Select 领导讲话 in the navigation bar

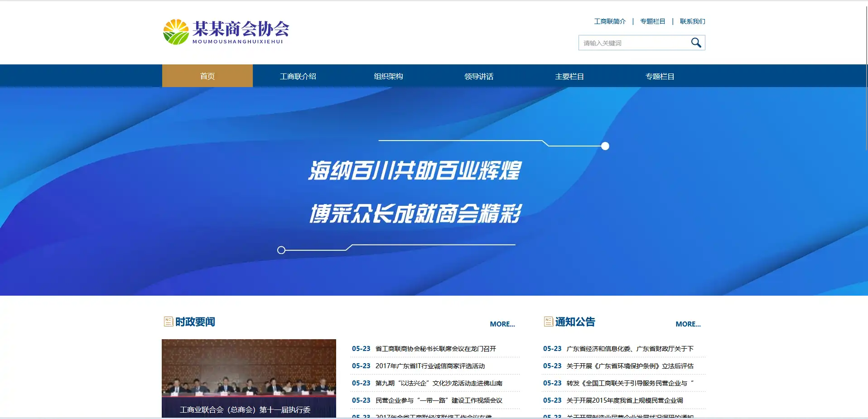pos(479,76)
